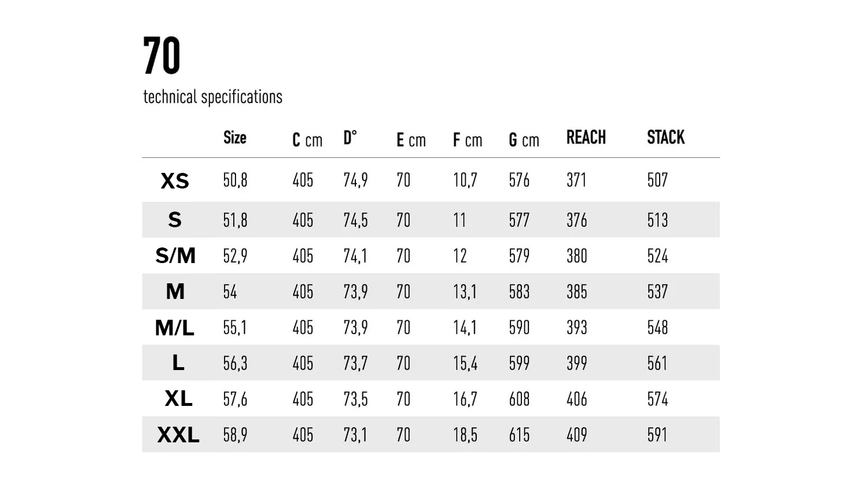Screen dimensions: 868x488
Task: Click G value 583 in M row
Action: click(519, 291)
